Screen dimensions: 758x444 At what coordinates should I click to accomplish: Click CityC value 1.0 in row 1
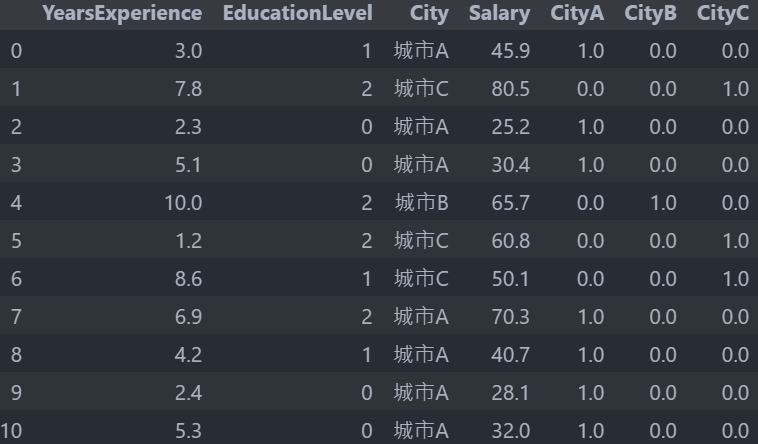point(736,89)
